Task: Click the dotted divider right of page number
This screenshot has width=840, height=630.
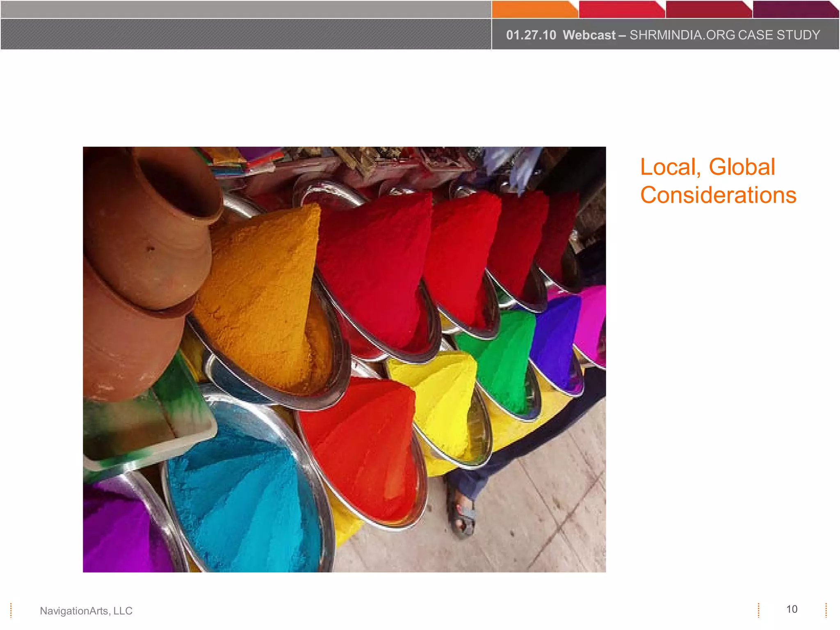Action: point(826,610)
